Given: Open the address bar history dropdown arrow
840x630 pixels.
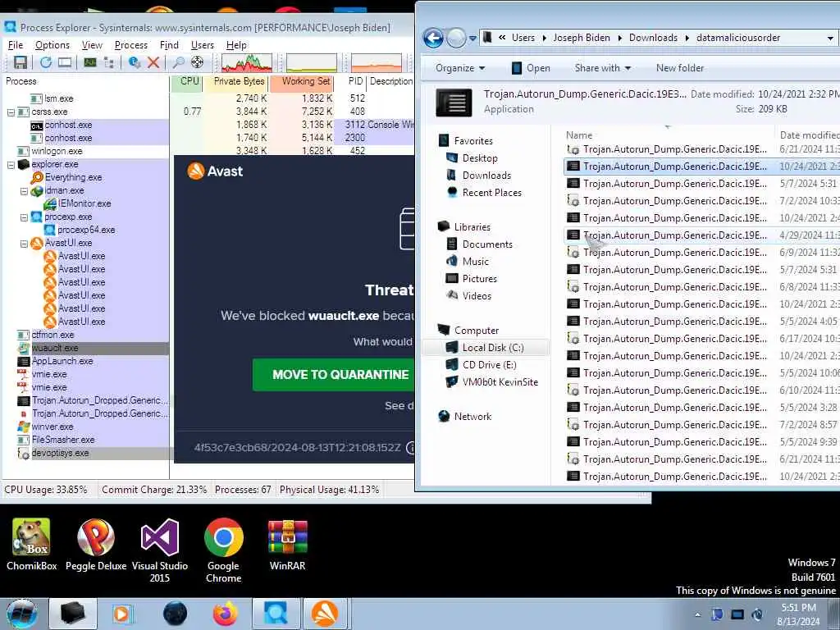Looking at the screenshot, I should coord(830,38).
